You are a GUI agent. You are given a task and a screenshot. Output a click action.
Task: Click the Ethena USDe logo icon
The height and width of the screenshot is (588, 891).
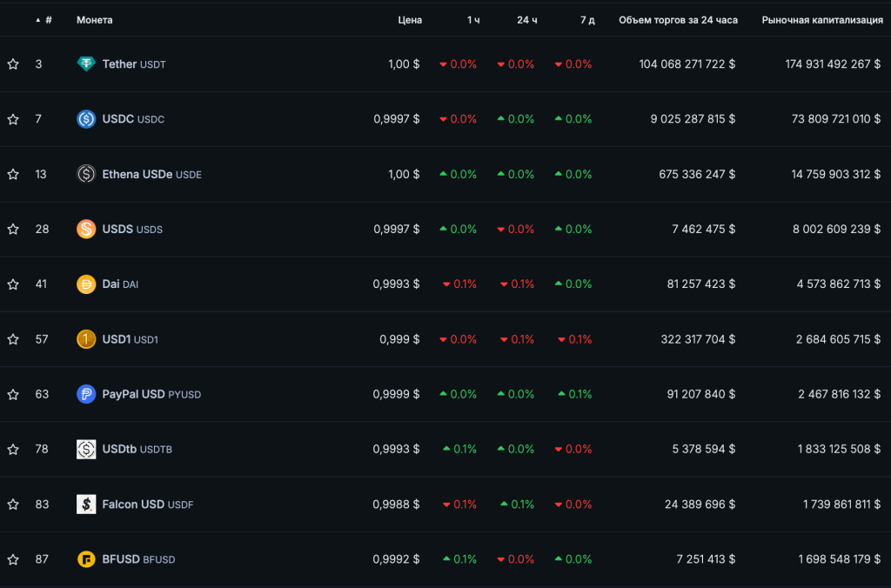[x=86, y=174]
